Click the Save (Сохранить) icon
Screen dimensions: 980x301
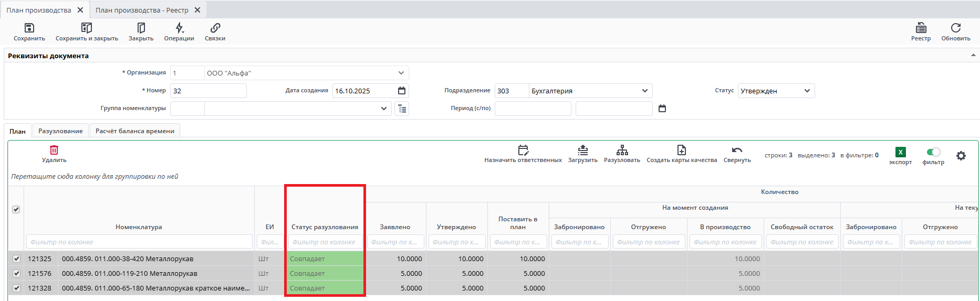tap(29, 28)
